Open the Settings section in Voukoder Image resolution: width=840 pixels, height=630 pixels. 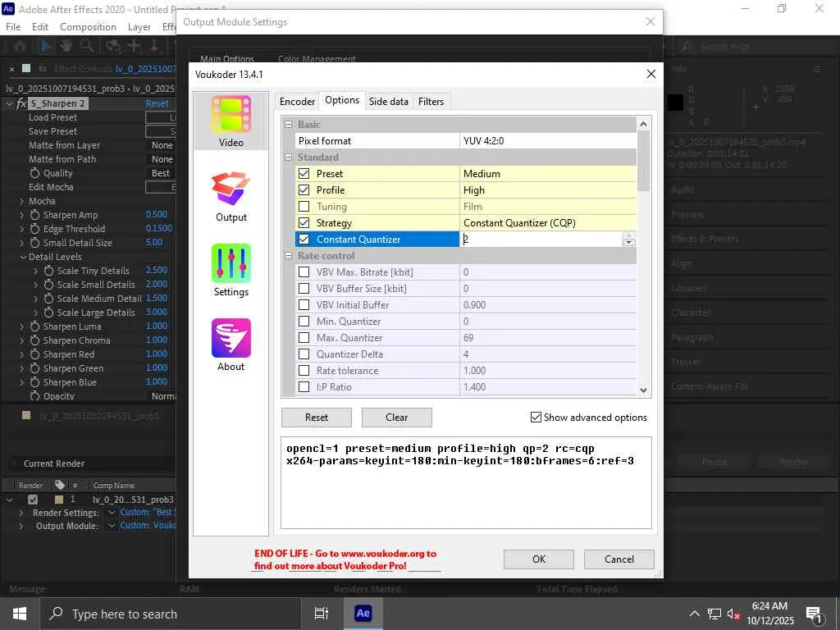pos(231,271)
